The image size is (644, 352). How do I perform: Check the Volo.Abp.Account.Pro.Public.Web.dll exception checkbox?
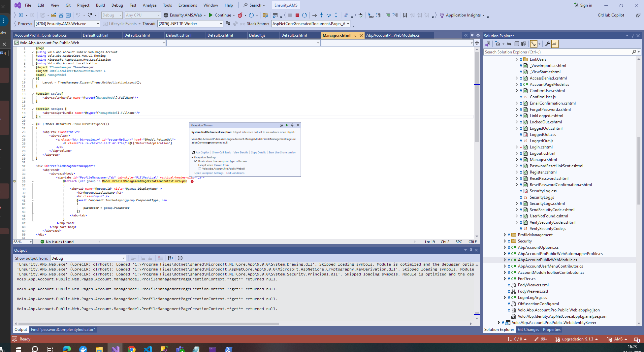point(200,169)
